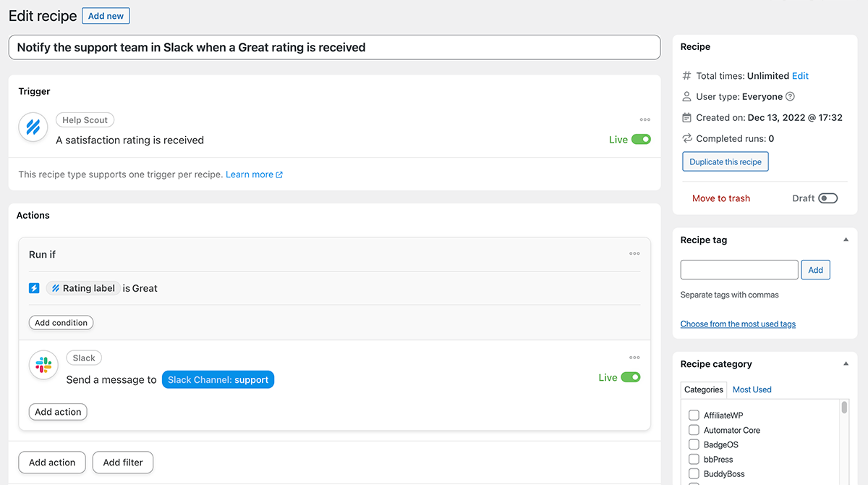The width and height of the screenshot is (868, 485).
Task: Click the Slack action logo icon
Action: pyautogui.click(x=43, y=365)
